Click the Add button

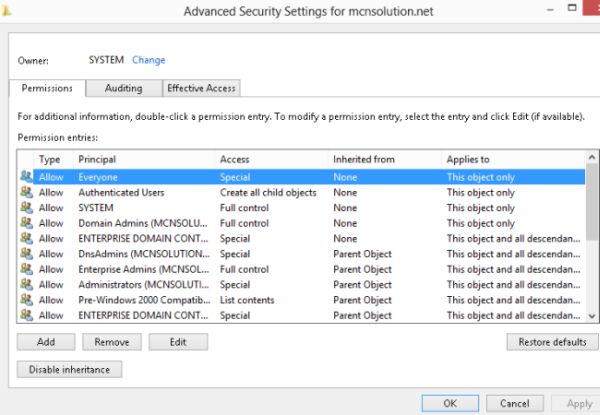(46, 342)
